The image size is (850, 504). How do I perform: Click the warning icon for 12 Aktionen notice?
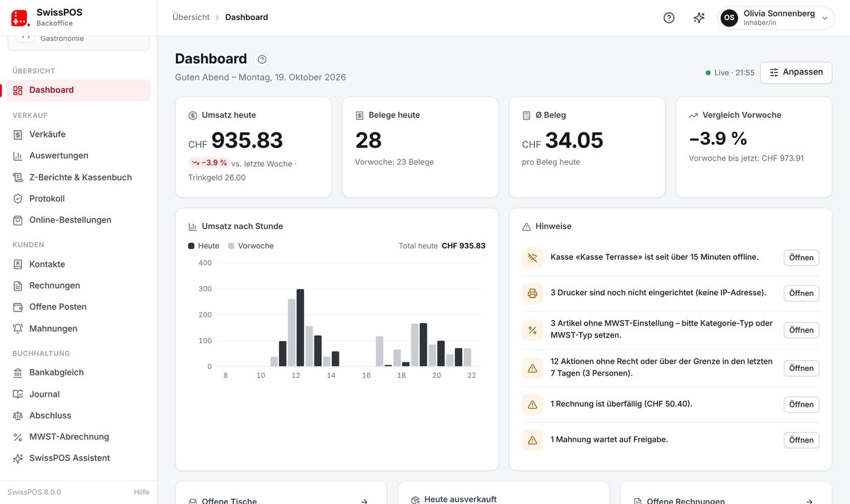pyautogui.click(x=532, y=368)
